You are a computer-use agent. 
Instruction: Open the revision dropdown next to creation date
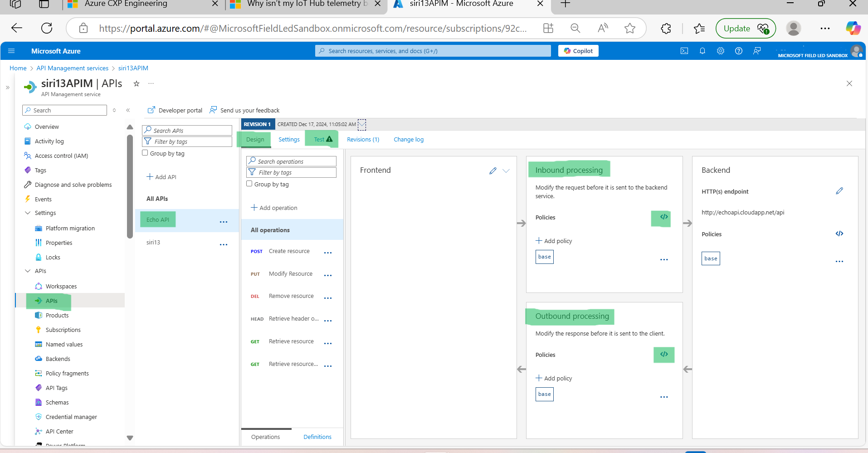click(362, 124)
